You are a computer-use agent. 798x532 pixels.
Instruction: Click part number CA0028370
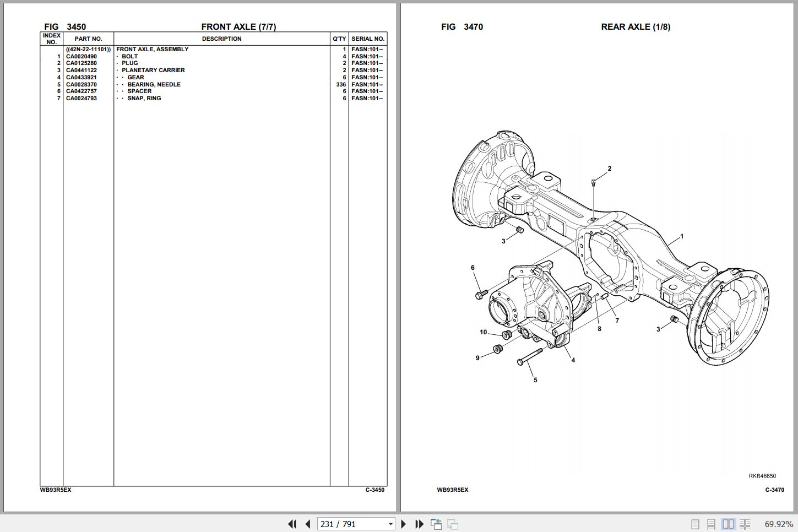(x=82, y=84)
